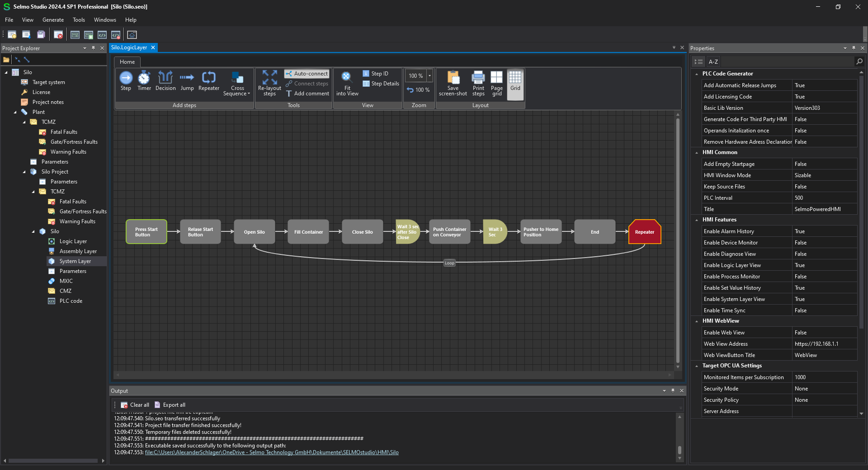Open the zoom percentage dropdown
This screenshot has width=868, height=470.
point(429,75)
